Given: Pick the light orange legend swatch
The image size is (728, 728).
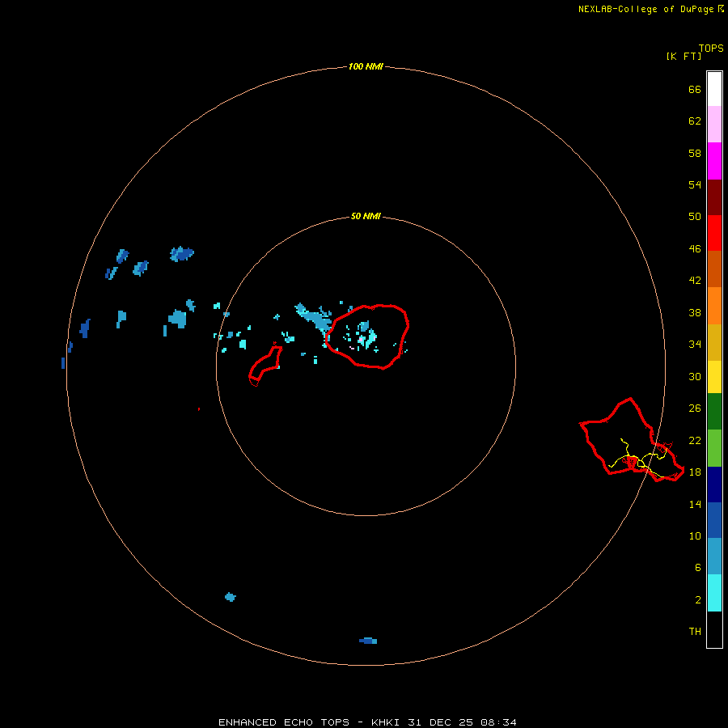Looking at the screenshot, I should coord(714,306).
